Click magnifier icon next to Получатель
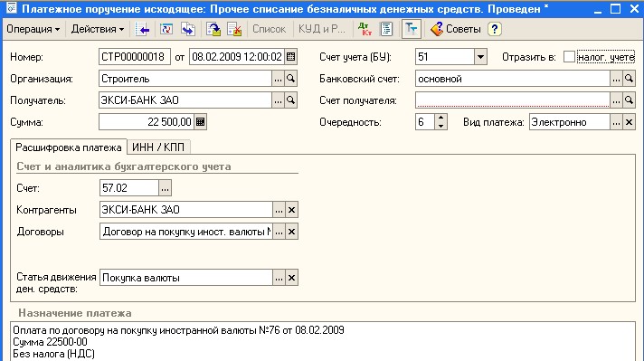 point(290,100)
